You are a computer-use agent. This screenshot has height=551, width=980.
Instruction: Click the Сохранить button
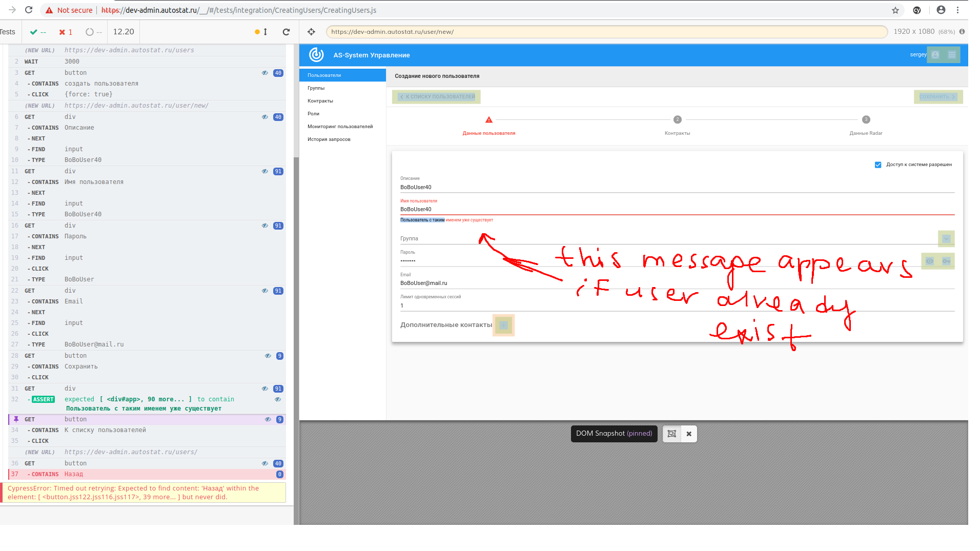938,97
